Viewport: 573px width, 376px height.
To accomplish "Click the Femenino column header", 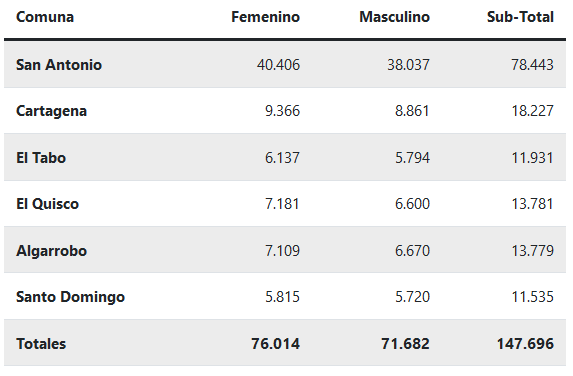I will pyautogui.click(x=265, y=17).
